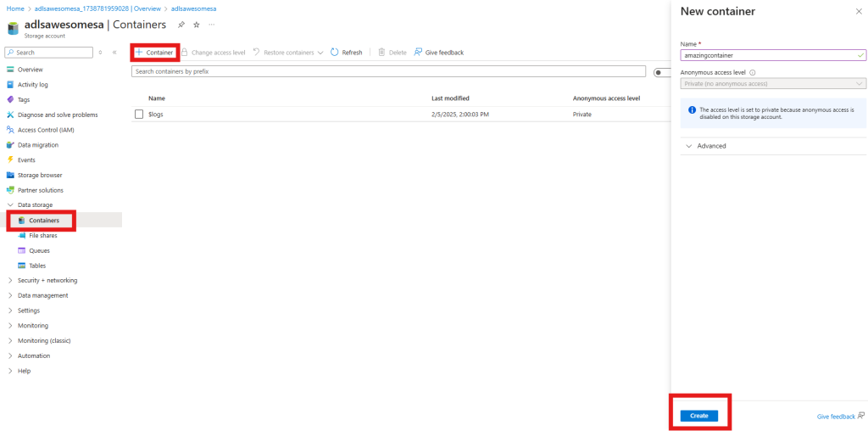
Task: Click the expand/collapse arrows next to sidebar search
Action: click(100, 53)
